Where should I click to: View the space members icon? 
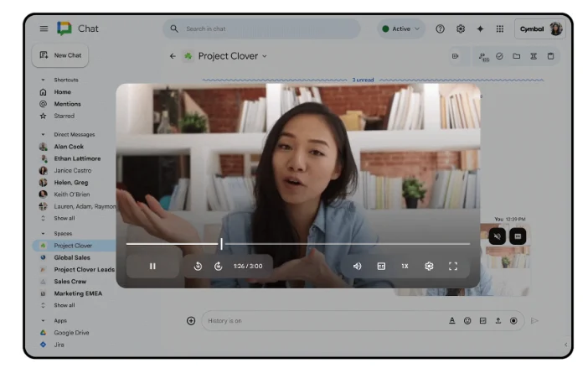483,57
